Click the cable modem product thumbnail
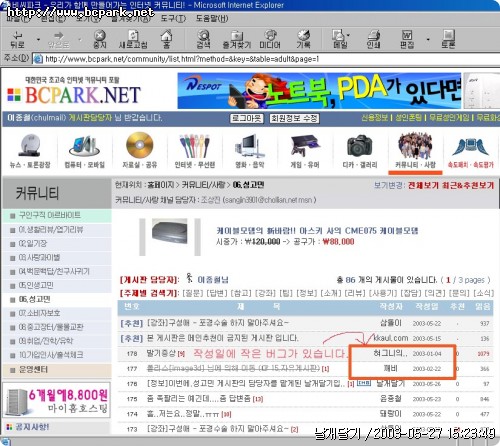The image size is (500, 446). click(169, 231)
